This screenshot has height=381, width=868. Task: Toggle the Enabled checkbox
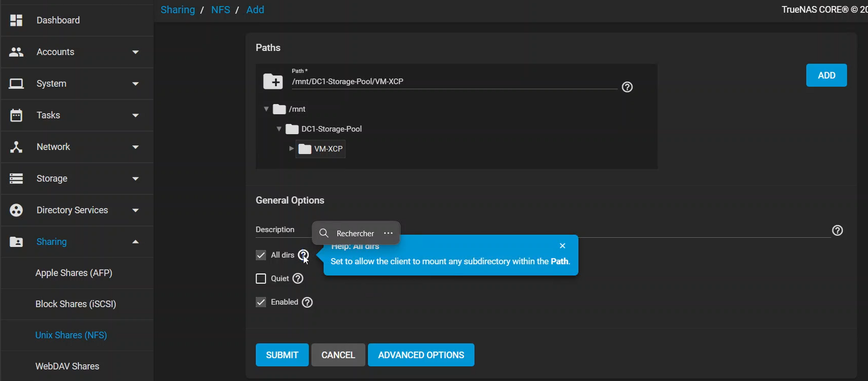tap(261, 302)
